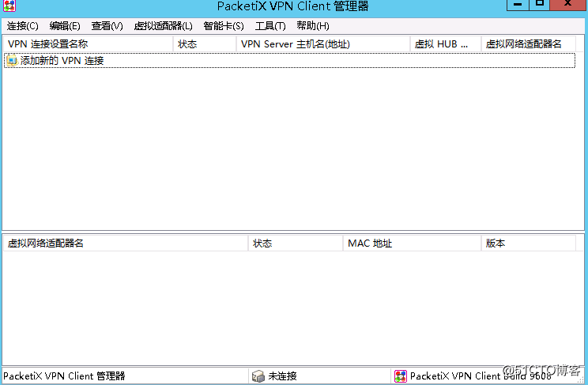Sort by VPN Server 主机名(地址) column
Image resolution: width=588 pixels, height=385 pixels.
(323, 44)
